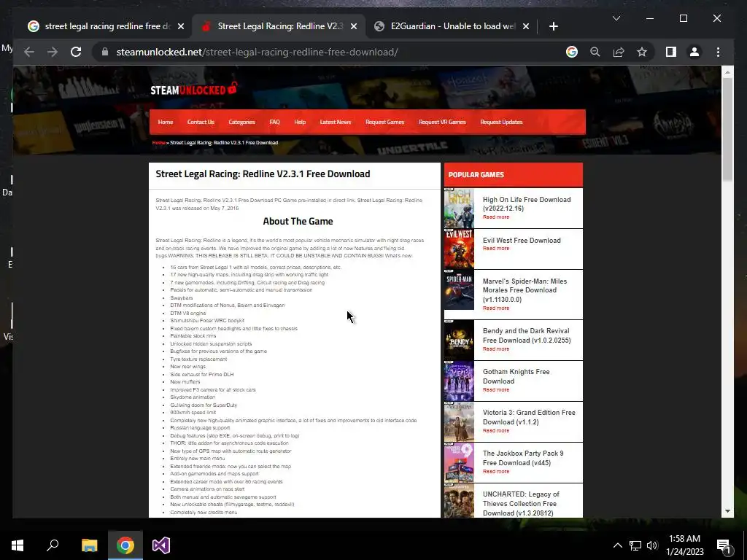This screenshot has width=747, height=560.
Task: Click the page vertical scrollbar thumb
Action: 727,128
